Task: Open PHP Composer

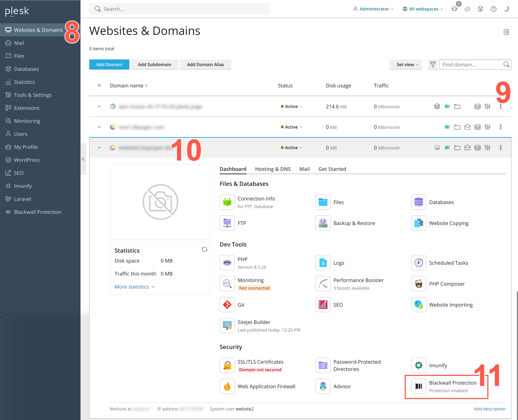Action: 438,283
